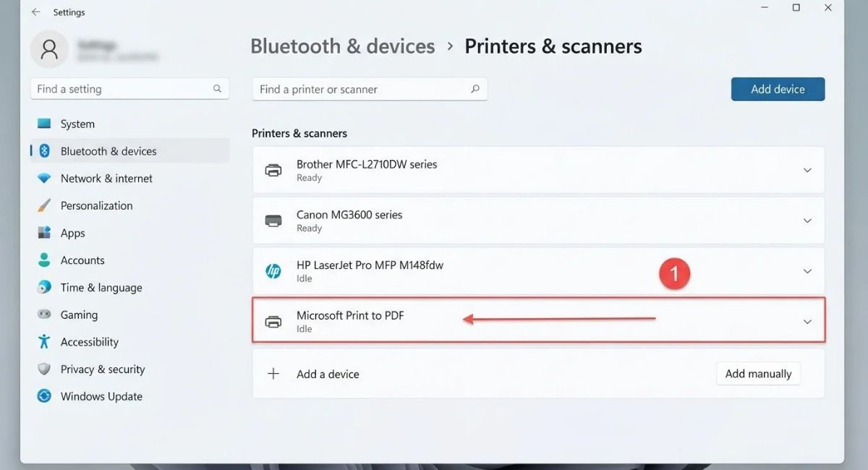This screenshot has width=868, height=470.
Task: Go back to Bluetooth & devices breadcrumb
Action: click(342, 46)
